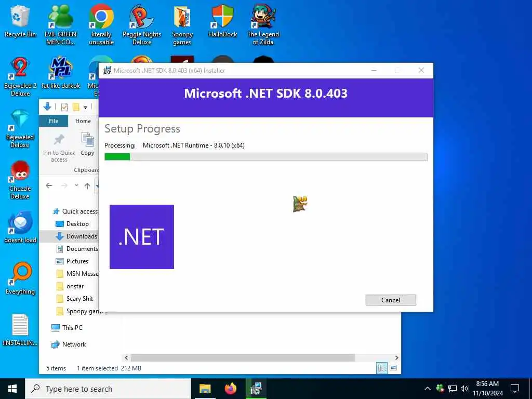Image resolution: width=532 pixels, height=399 pixels.
Task: Open Quick Access Toolbar customize dropdown
Action: coord(86,108)
